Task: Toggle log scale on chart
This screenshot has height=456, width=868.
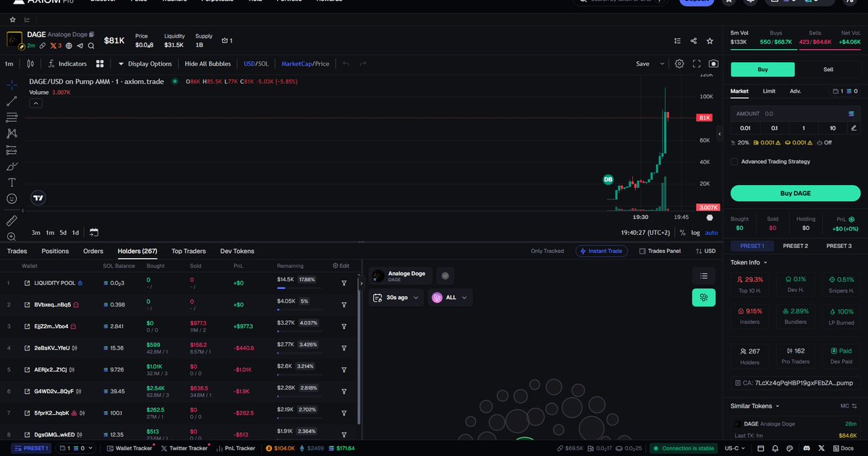Action: point(695,233)
